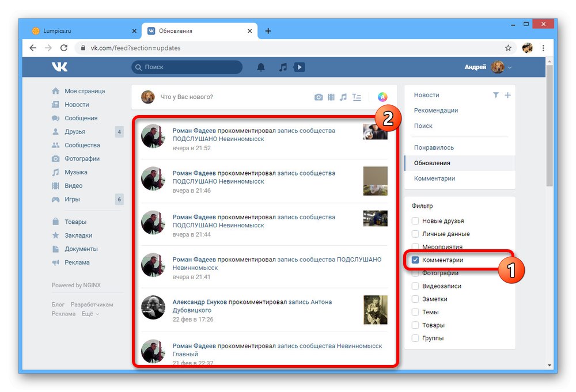Screen dimensions: 576x392
Task: Open запись Антона Дубовицкого link
Action: click(252, 306)
